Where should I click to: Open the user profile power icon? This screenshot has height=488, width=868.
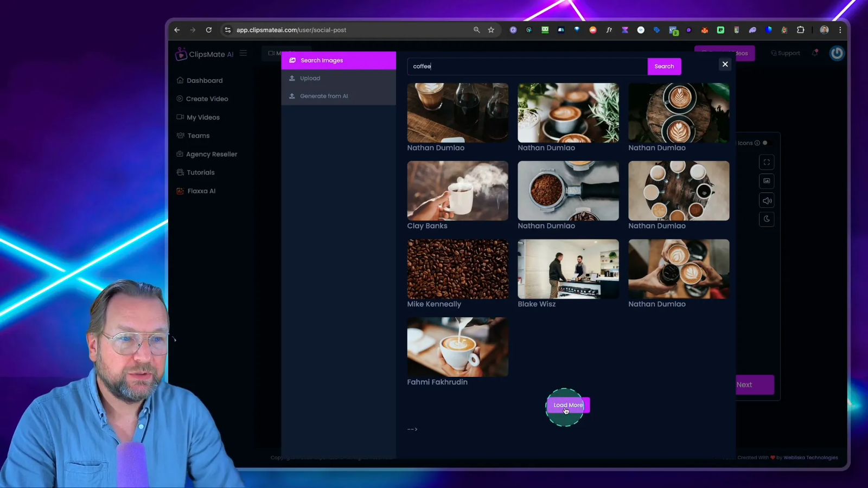pos(837,53)
